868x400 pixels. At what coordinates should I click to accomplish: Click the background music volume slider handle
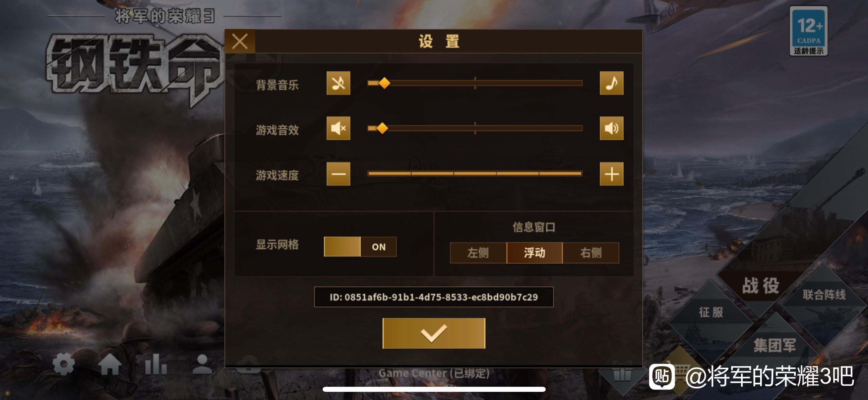[384, 83]
